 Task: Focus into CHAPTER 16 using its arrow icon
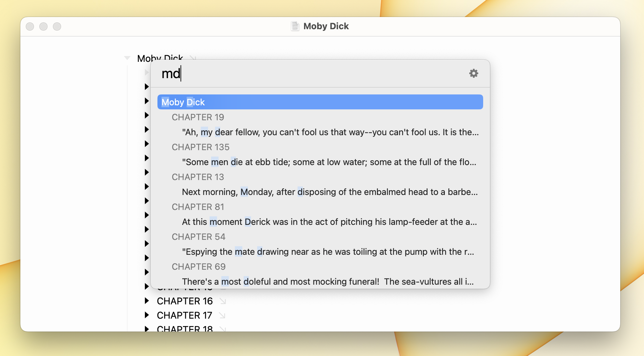click(x=223, y=301)
